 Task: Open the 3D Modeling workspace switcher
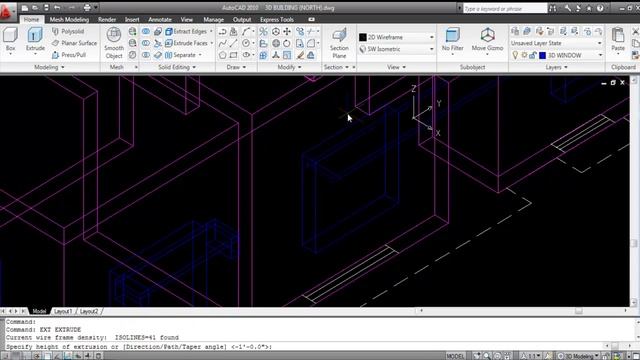(579, 356)
